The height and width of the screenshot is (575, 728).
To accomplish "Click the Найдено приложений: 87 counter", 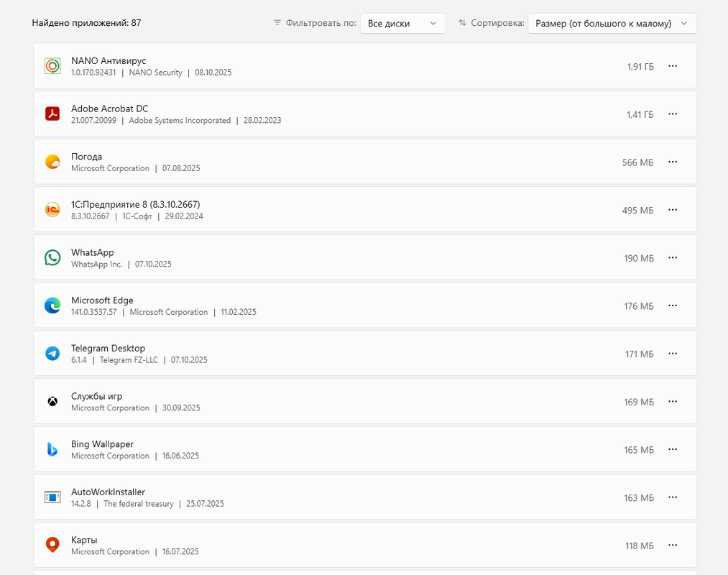I will (86, 23).
